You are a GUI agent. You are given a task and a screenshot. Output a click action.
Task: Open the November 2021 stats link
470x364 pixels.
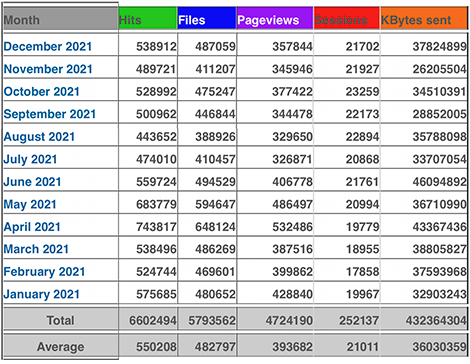click(48, 69)
